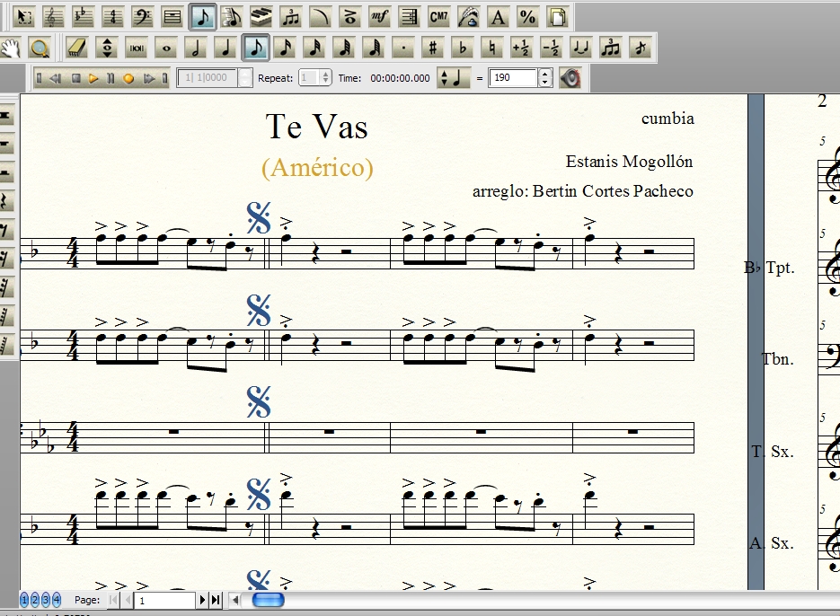Toggle the natural accidental
840x616 pixels.
click(491, 48)
